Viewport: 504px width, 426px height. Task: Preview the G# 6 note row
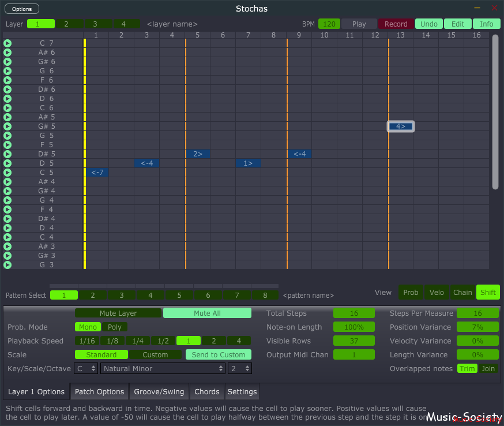7,61
